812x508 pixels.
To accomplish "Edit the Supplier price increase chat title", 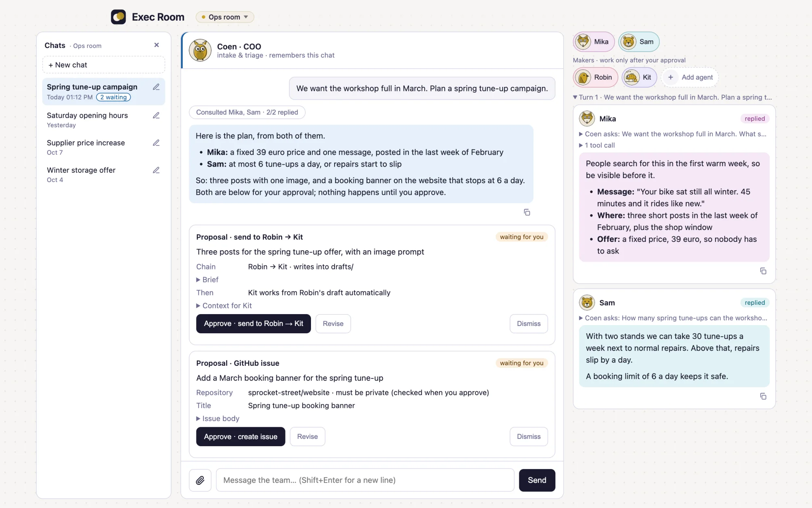I will tap(156, 143).
